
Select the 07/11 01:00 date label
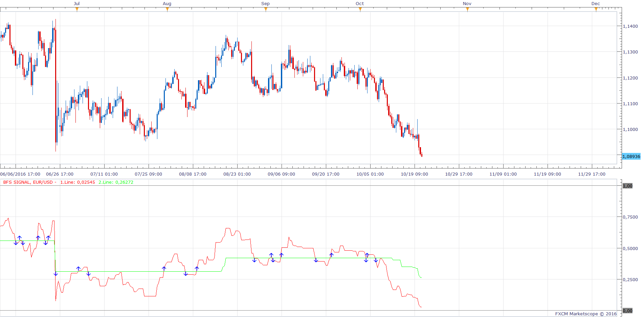(x=104, y=174)
